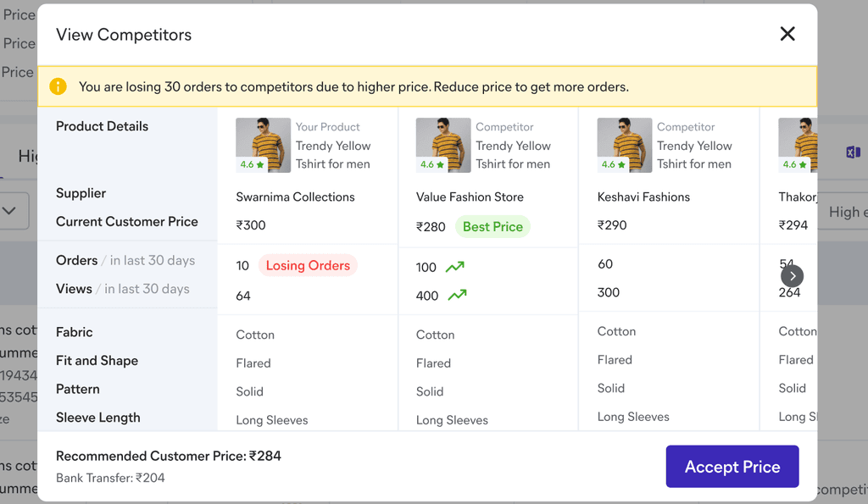Accept the recommended price
The width and height of the screenshot is (868, 504).
(732, 467)
